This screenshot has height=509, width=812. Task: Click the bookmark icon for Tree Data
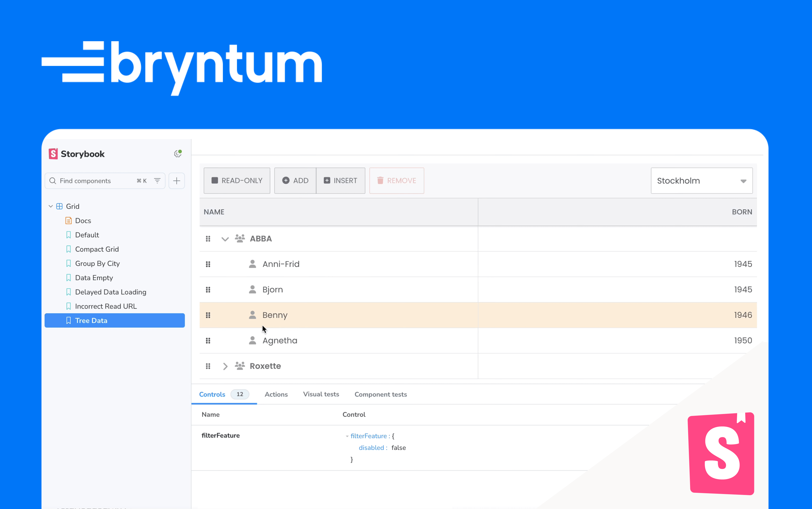click(68, 321)
